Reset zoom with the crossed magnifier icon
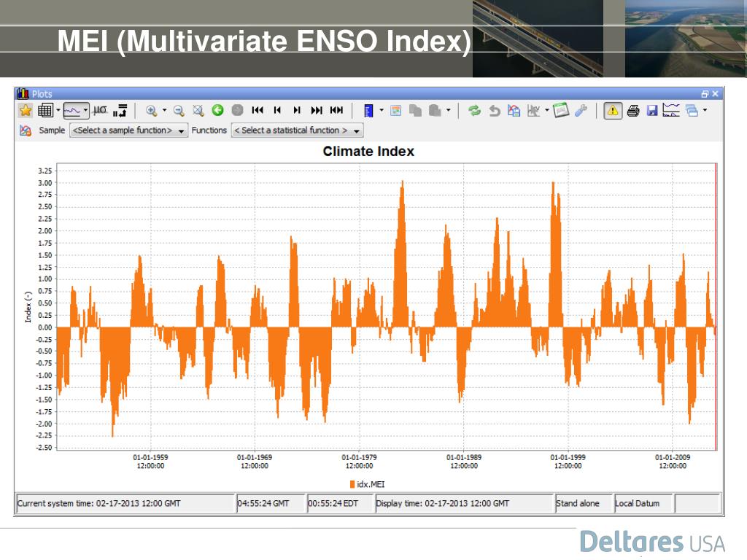 (x=198, y=111)
